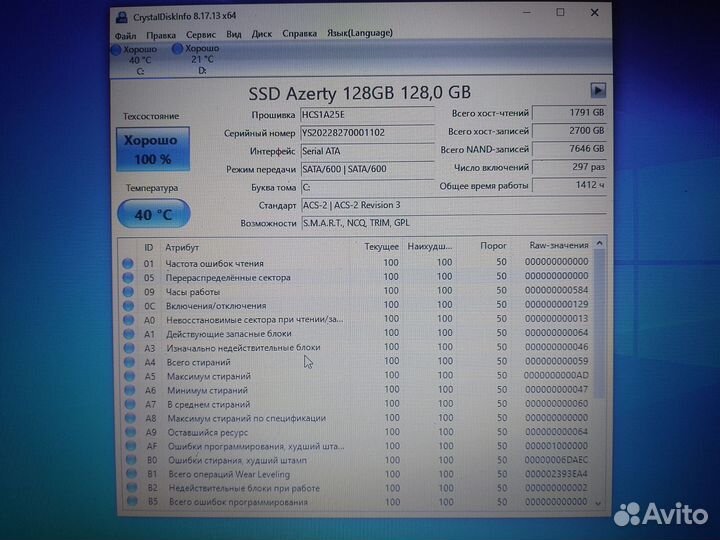The image size is (720, 540).
Task: Click blue status dot for attribute A9
Action: 127,432
